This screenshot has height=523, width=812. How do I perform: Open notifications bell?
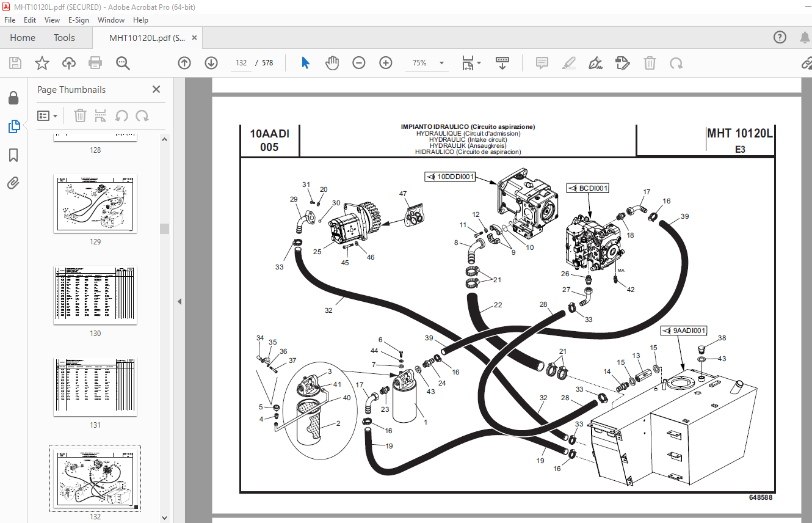pyautogui.click(x=805, y=38)
